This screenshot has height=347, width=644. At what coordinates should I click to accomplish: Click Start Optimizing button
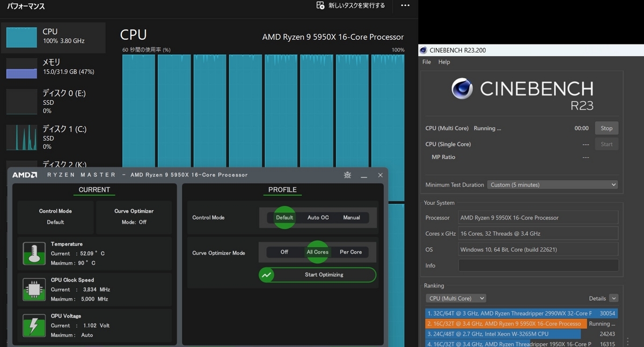point(317,275)
